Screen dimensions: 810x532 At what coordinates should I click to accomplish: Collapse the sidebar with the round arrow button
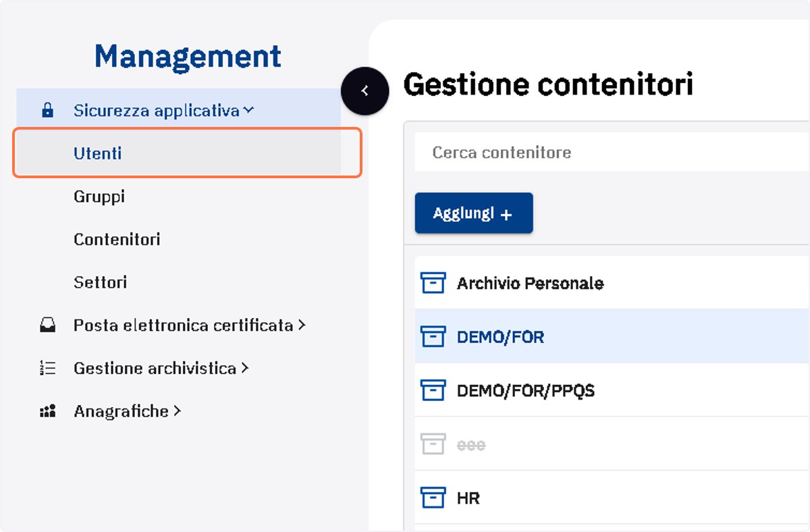[364, 90]
